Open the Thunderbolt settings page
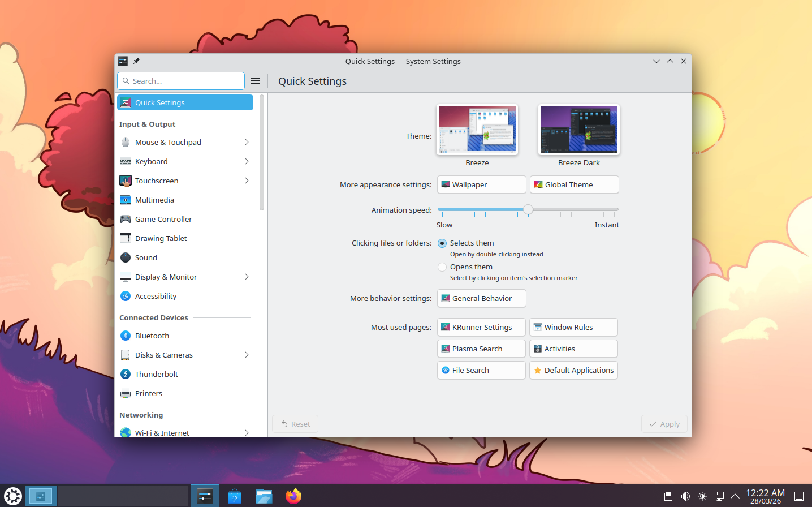The width and height of the screenshot is (812, 507). [185, 374]
